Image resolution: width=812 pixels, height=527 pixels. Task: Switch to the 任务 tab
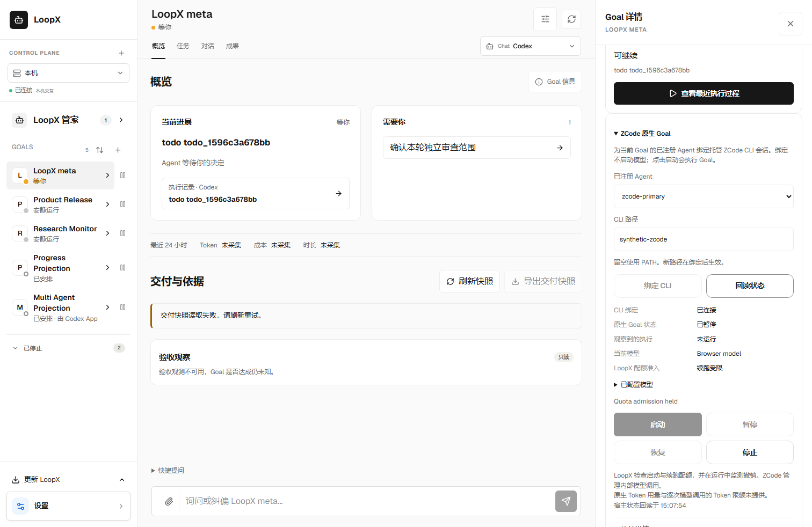tap(183, 46)
